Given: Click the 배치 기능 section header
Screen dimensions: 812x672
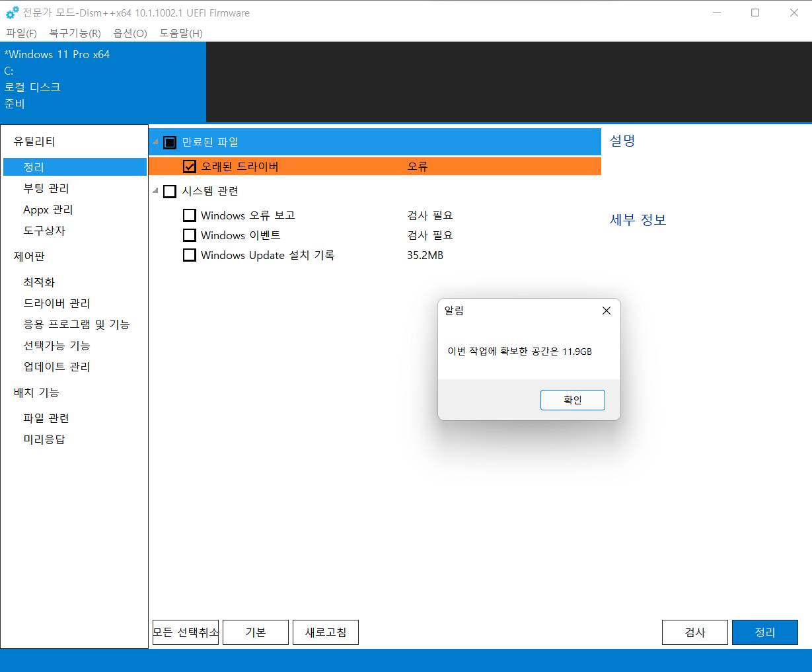Looking at the screenshot, I should click(36, 392).
